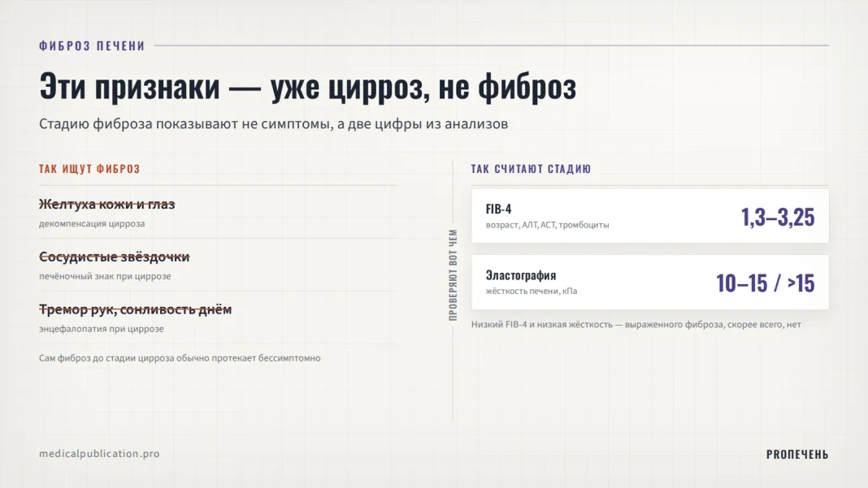The height and width of the screenshot is (488, 868).
Task: Click the caption 'декомпенсация цирроза'
Action: pyautogui.click(x=92, y=223)
